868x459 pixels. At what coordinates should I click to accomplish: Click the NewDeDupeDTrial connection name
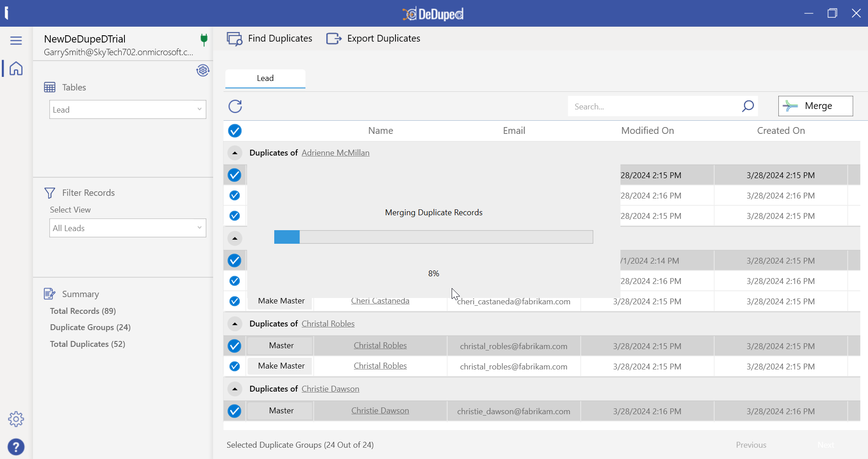pos(85,39)
